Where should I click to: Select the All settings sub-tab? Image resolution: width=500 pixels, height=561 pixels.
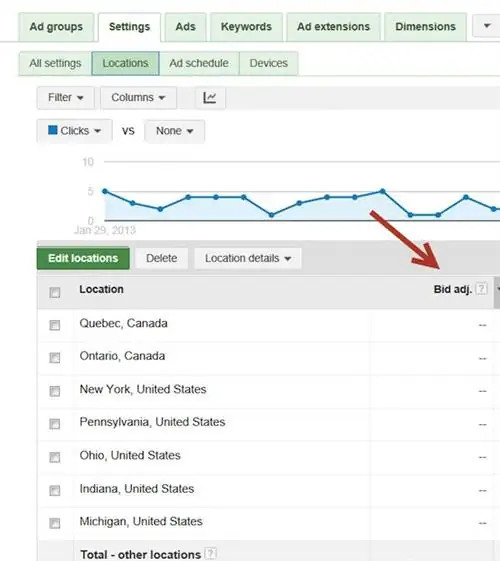[x=55, y=63]
